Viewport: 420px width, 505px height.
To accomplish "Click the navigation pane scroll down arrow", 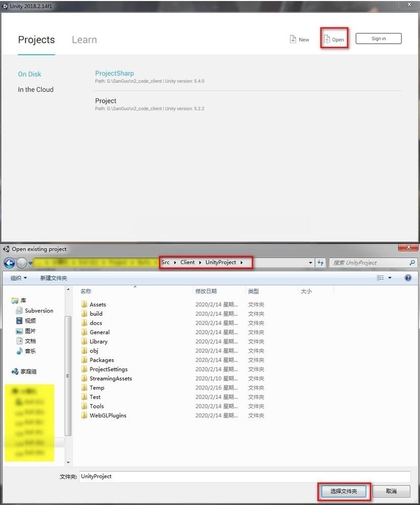I will point(68,462).
